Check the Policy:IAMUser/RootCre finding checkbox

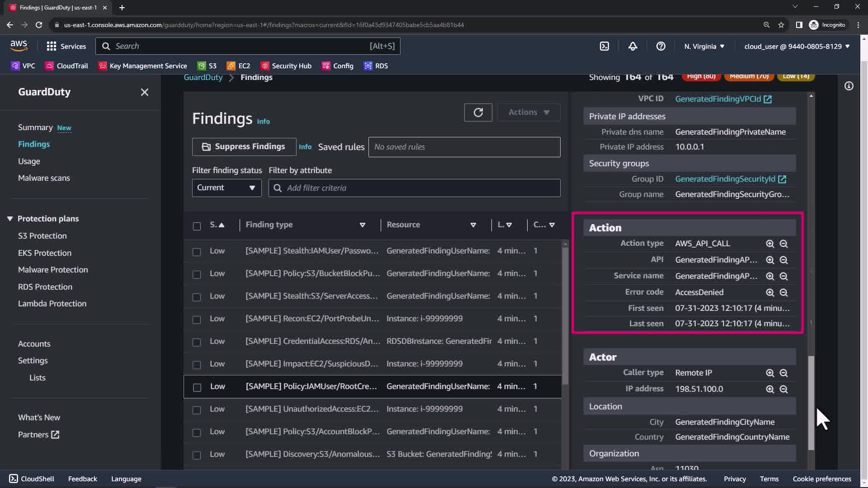click(197, 387)
